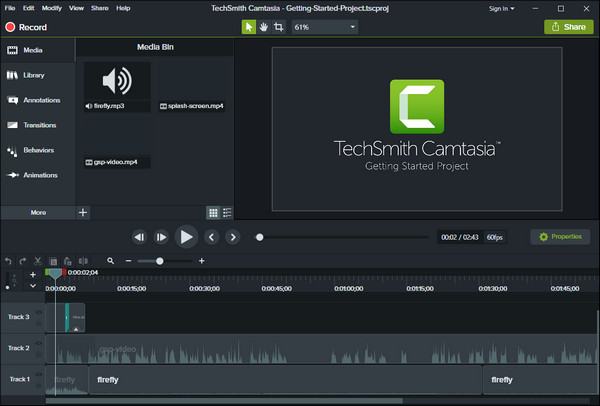
Task: Activate the Pan hand tool
Action: click(x=264, y=27)
